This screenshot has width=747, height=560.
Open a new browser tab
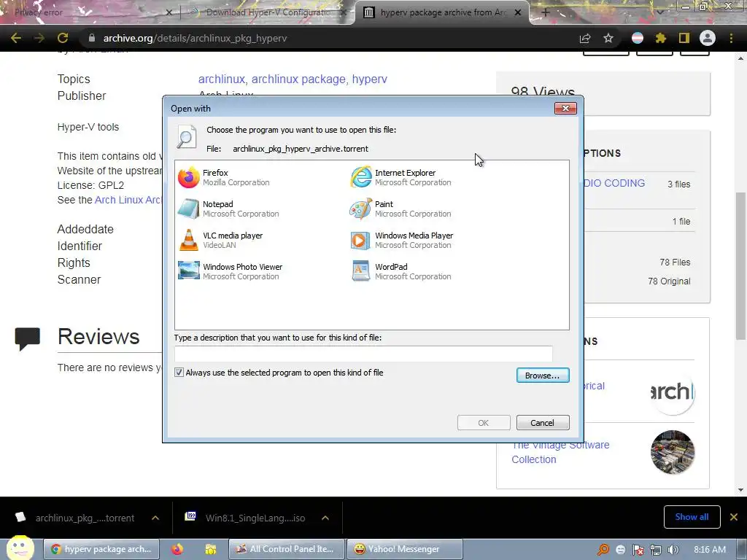546,12
